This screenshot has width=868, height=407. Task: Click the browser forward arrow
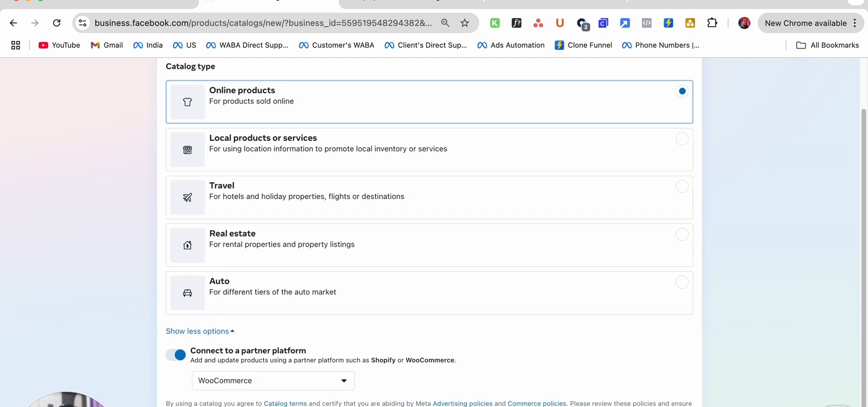[x=35, y=23]
